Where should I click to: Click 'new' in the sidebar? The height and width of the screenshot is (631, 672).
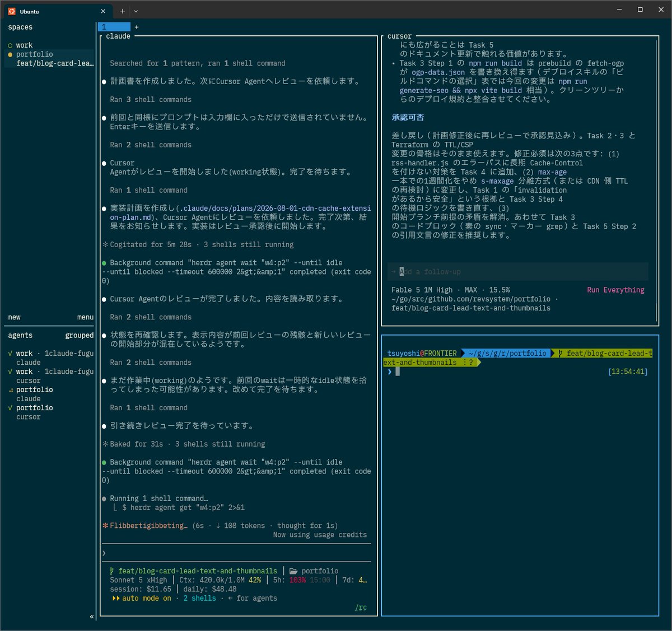click(x=14, y=317)
